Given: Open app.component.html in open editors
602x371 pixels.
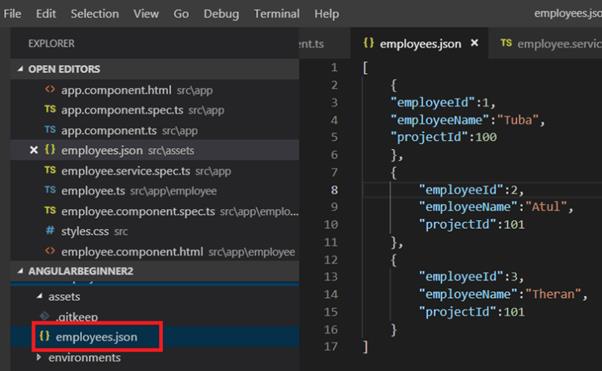Looking at the screenshot, I should 155,90.
